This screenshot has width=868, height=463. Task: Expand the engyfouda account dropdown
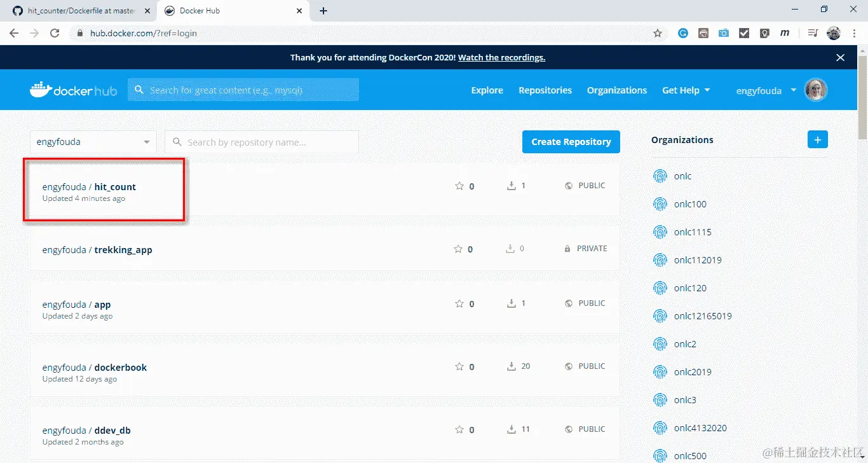[x=792, y=90]
